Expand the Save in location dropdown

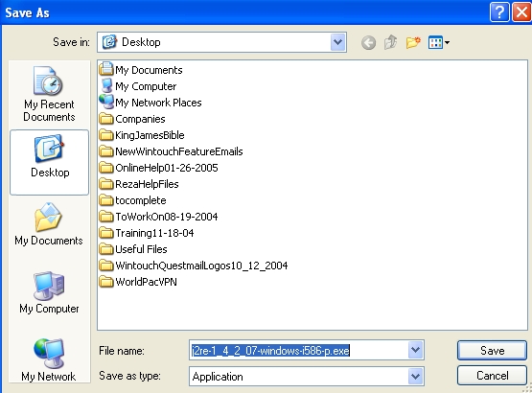point(338,42)
